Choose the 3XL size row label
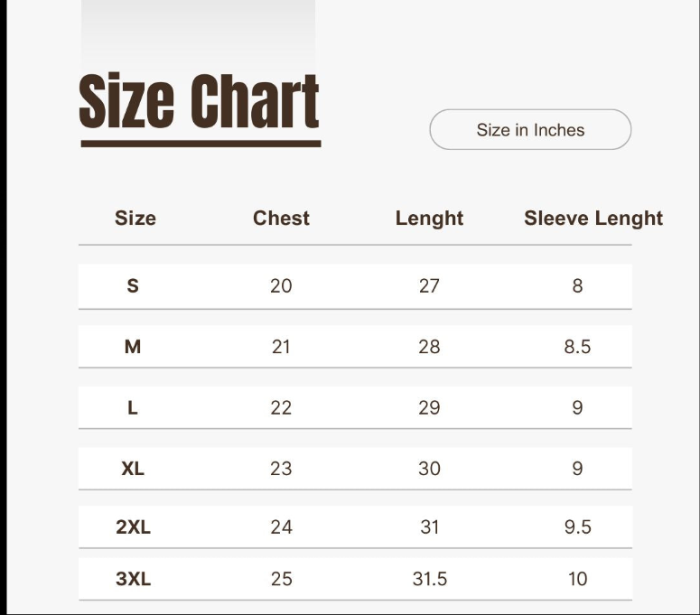This screenshot has height=615, width=700. 133,579
